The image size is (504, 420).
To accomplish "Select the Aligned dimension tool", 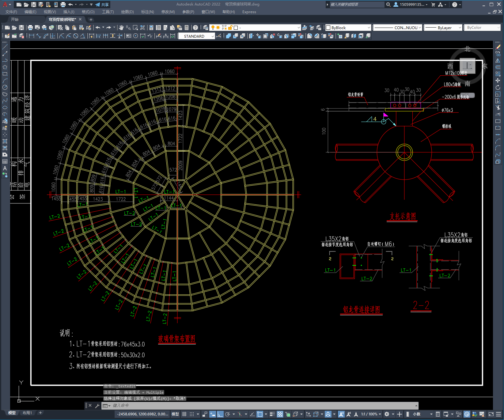I will click(38, 36).
